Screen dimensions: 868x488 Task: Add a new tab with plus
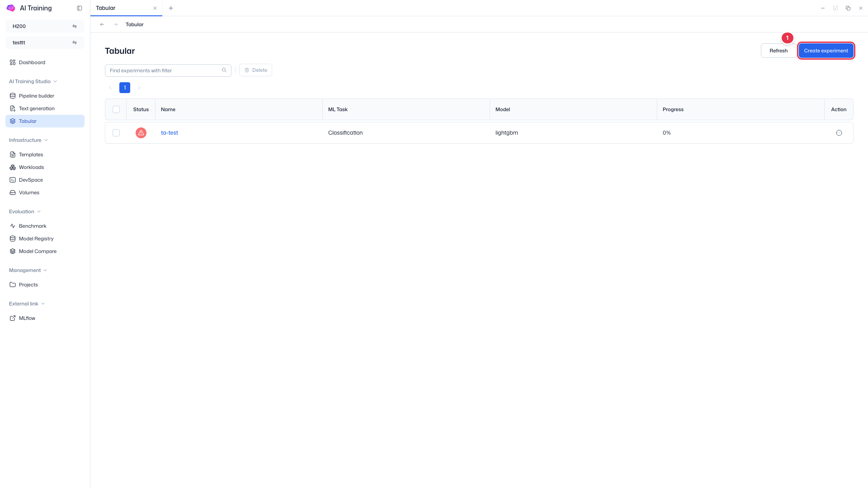[171, 8]
